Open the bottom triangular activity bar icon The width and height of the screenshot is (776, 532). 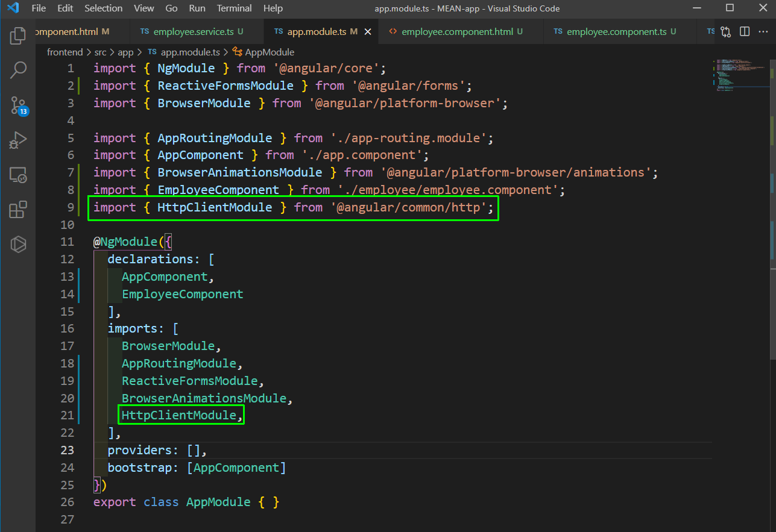click(18, 244)
